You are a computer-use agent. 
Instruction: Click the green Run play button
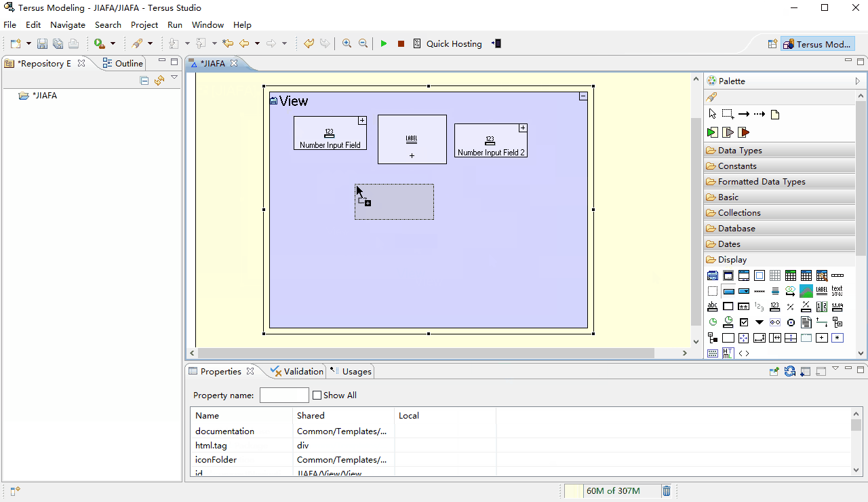pos(384,43)
